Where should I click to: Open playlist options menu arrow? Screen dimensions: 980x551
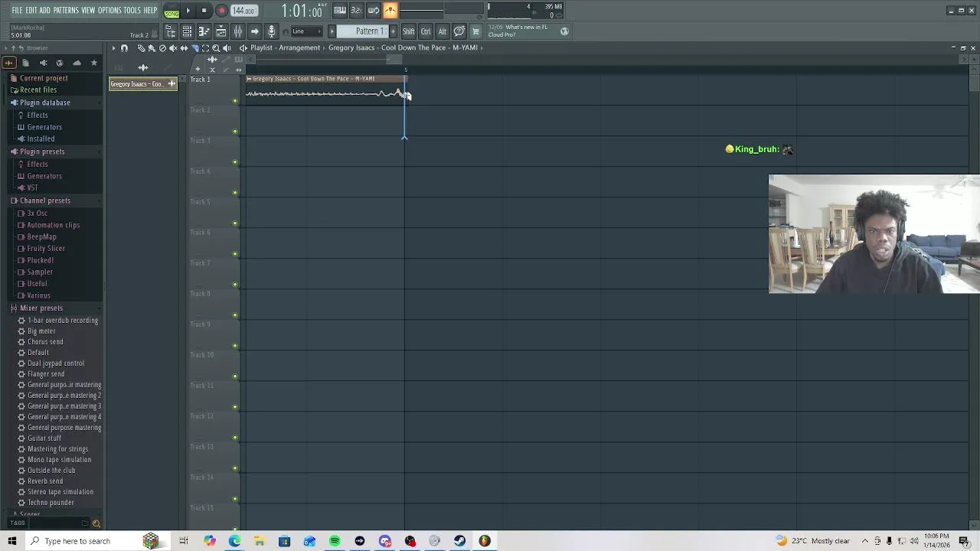pos(113,47)
